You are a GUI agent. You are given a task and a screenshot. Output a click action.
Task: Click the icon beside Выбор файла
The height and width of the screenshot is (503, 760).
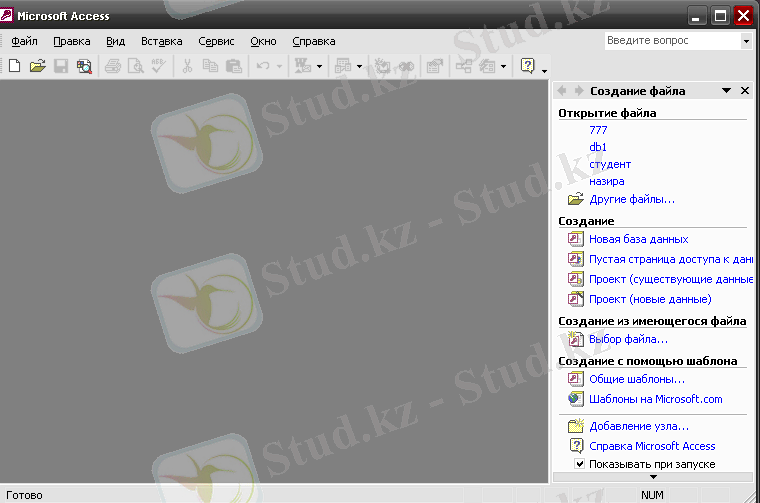[575, 340]
